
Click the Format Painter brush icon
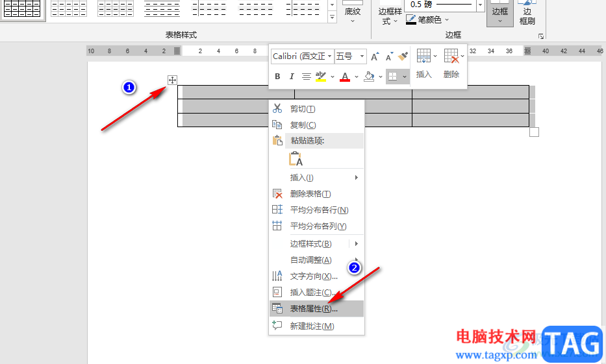click(x=403, y=56)
